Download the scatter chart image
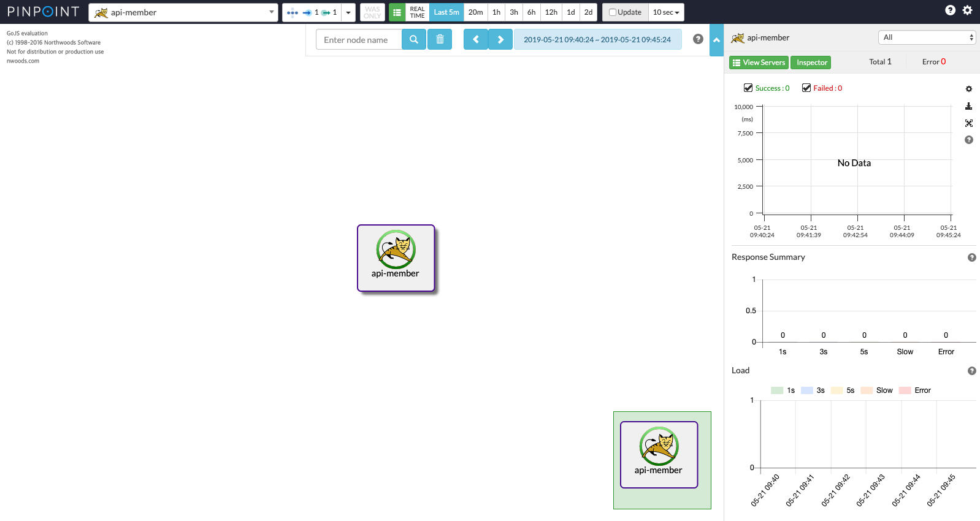Viewport: 980px width, 521px height. pos(969,106)
